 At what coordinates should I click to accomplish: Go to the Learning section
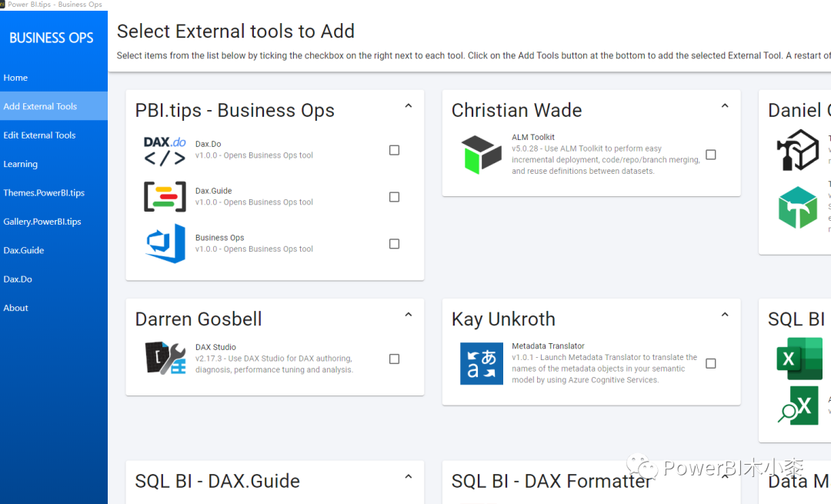coord(54,164)
